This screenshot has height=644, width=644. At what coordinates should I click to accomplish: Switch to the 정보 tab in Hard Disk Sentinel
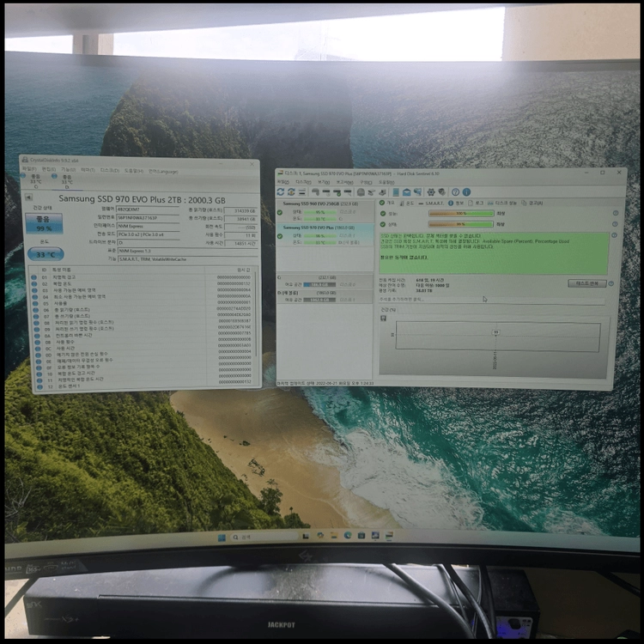456,203
